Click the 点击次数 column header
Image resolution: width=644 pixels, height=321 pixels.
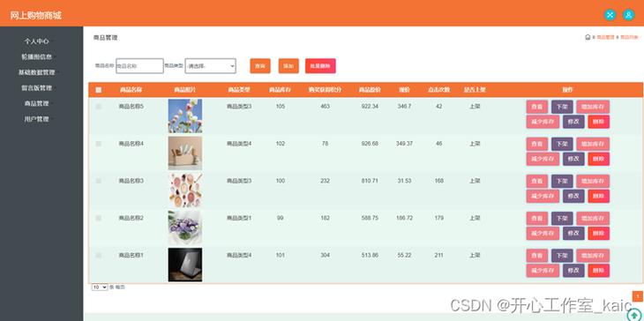[x=439, y=90]
